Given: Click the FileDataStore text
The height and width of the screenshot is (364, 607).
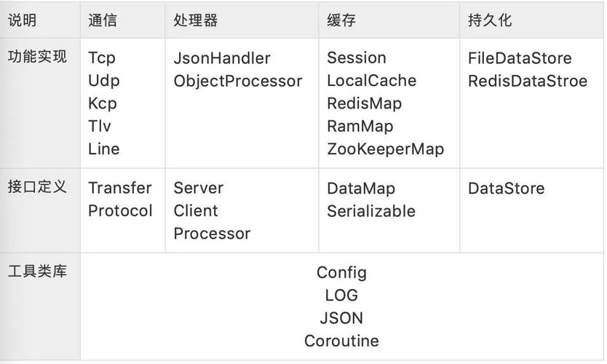Looking at the screenshot, I should tap(520, 58).
